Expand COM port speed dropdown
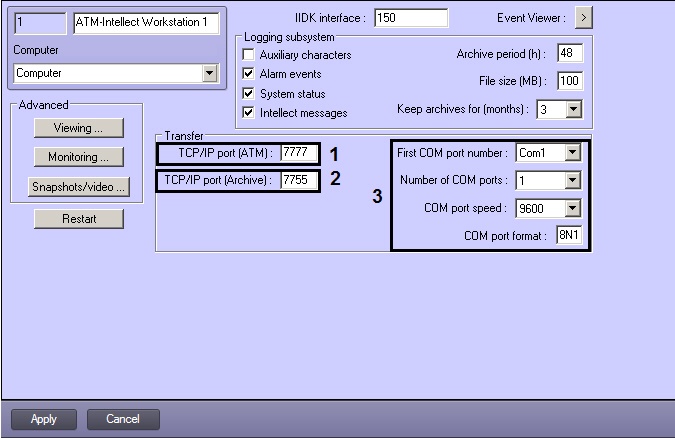 point(573,208)
